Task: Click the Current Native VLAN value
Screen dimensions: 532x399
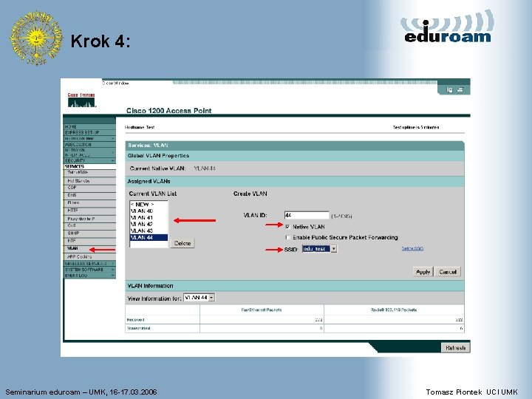Action: coord(205,168)
